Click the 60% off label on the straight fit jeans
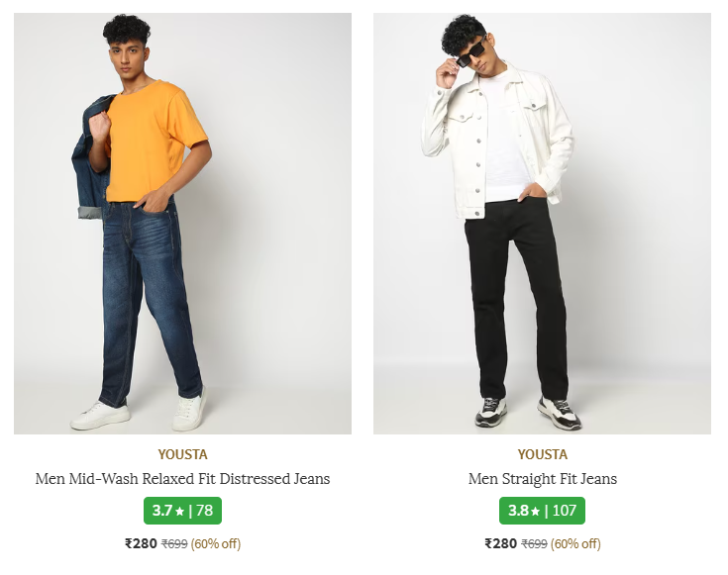The width and height of the screenshot is (728, 575). click(575, 543)
